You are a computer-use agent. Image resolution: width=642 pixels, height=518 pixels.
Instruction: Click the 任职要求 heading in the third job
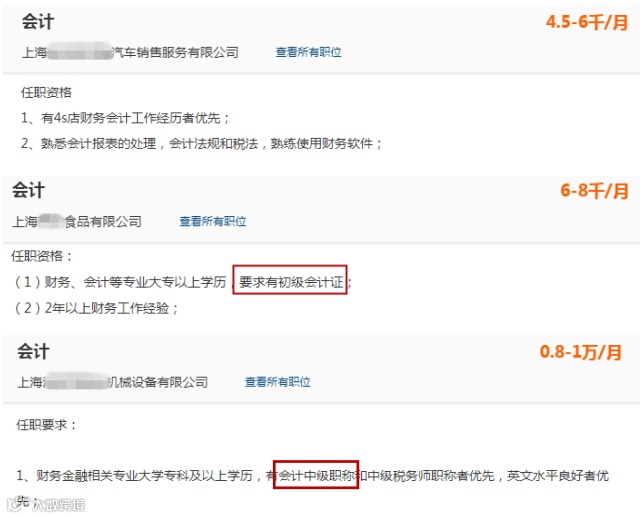[x=46, y=425]
